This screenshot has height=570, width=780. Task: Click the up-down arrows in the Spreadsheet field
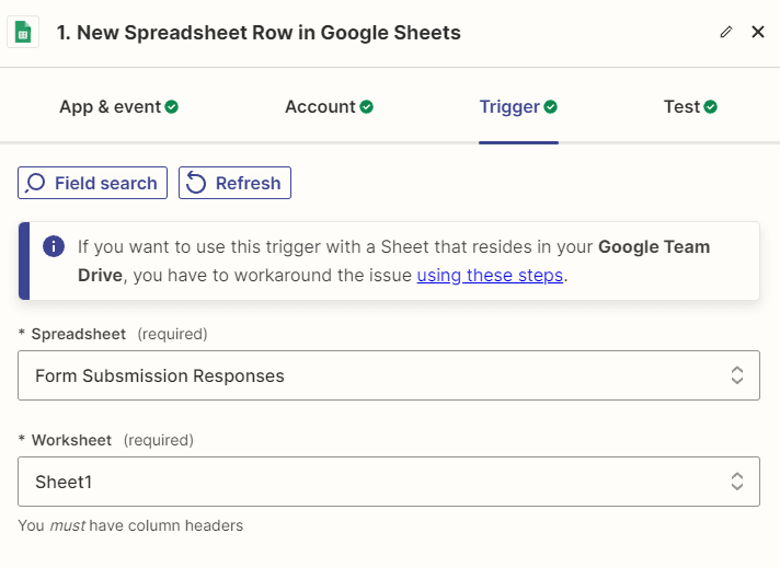pos(737,376)
